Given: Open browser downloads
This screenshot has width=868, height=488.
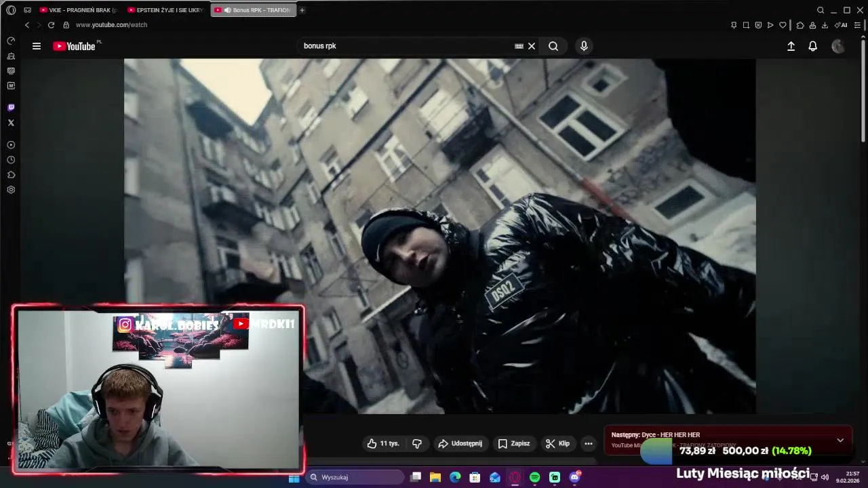Looking at the screenshot, I should (825, 25).
